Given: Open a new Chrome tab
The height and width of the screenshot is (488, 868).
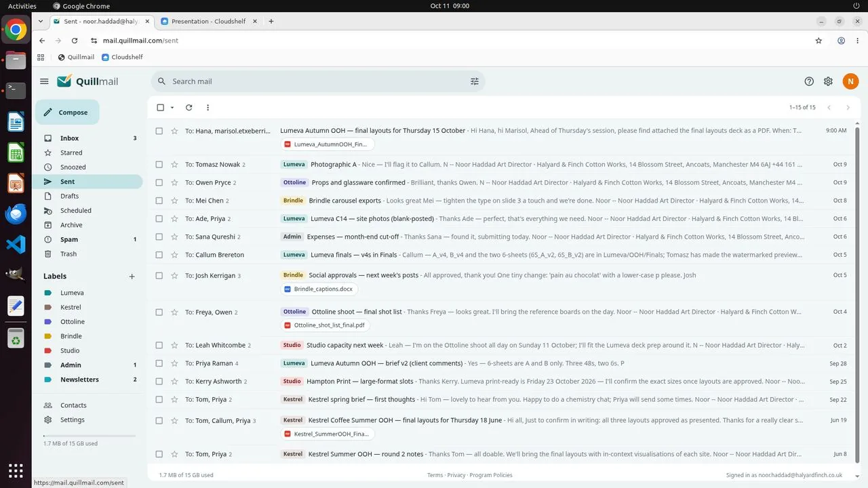Looking at the screenshot, I should (x=271, y=21).
